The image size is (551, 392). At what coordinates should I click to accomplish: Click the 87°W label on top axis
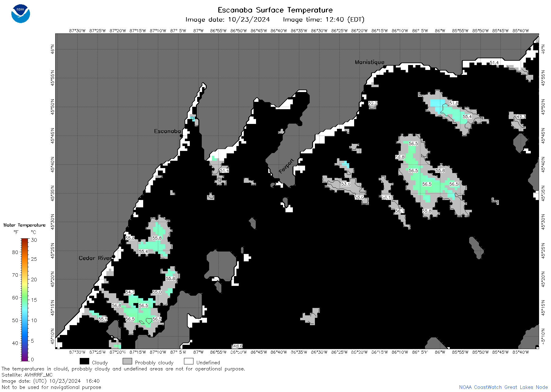(198, 31)
